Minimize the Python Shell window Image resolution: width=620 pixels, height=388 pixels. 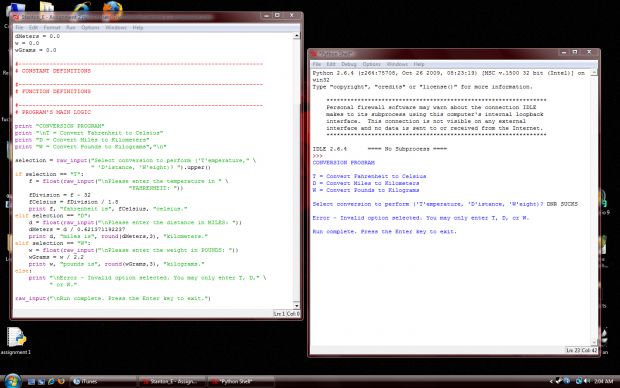564,52
